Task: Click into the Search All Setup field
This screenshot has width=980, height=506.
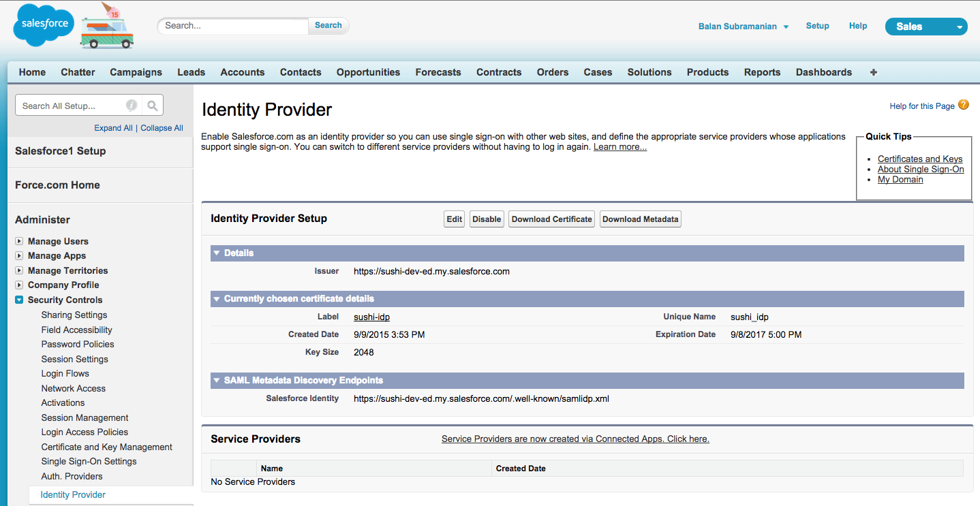Action: tap(72, 106)
